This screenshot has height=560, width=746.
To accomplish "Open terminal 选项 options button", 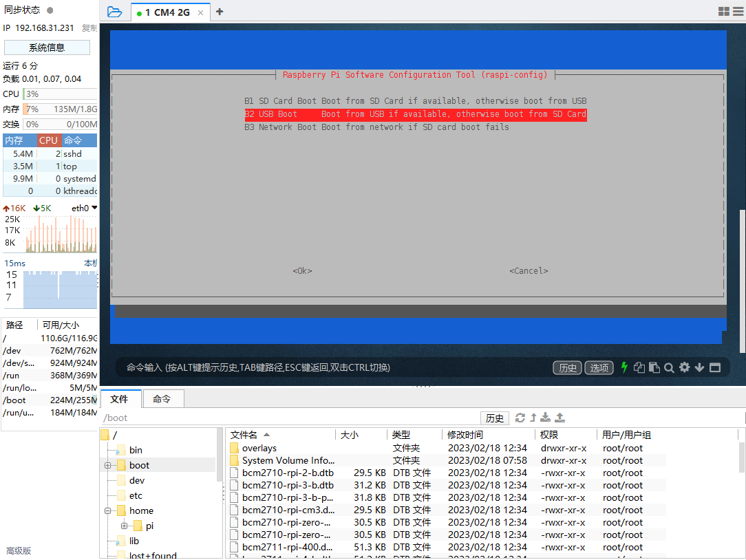I will pyautogui.click(x=599, y=368).
